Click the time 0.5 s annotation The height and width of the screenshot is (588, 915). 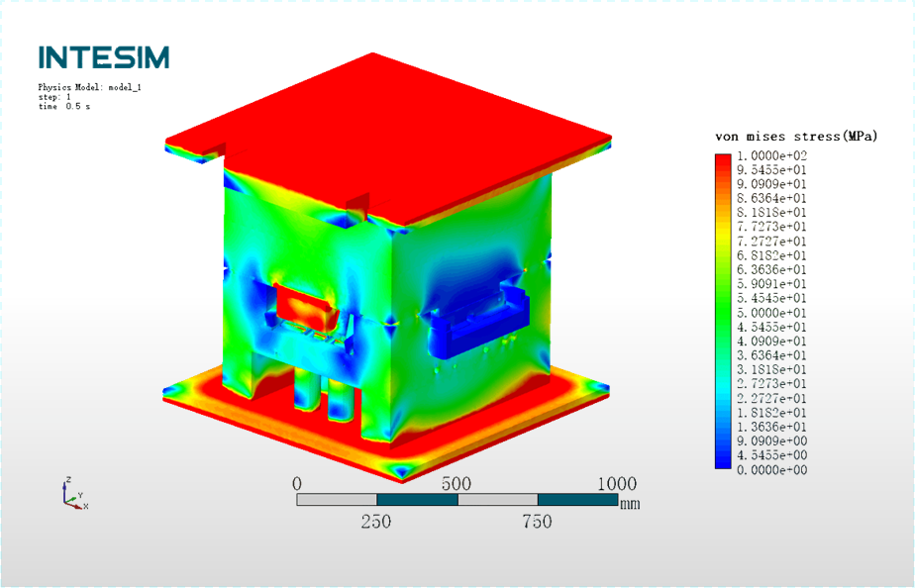point(64,106)
